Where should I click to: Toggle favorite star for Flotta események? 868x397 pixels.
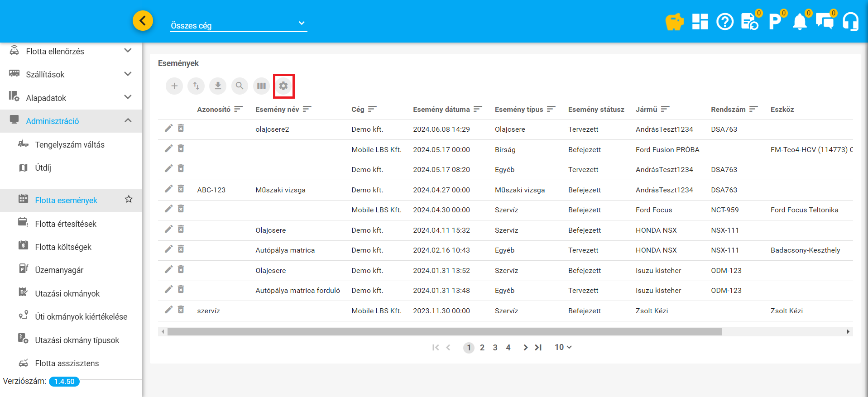click(x=129, y=200)
